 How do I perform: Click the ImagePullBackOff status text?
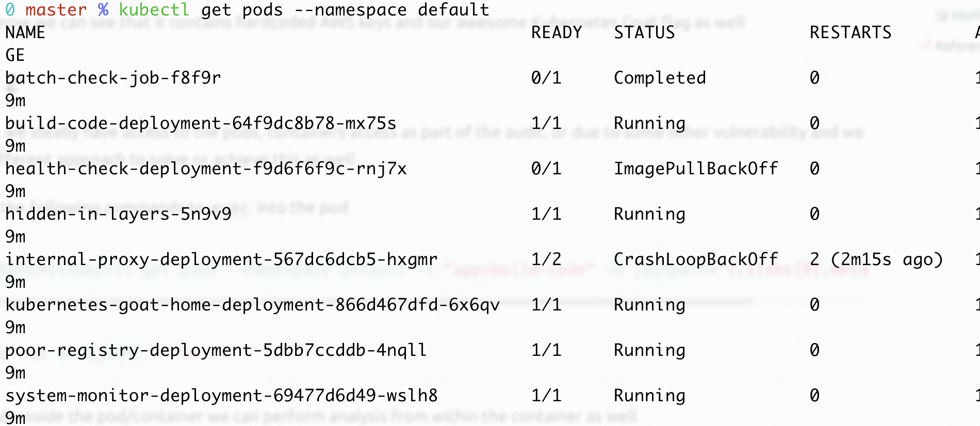tap(696, 169)
